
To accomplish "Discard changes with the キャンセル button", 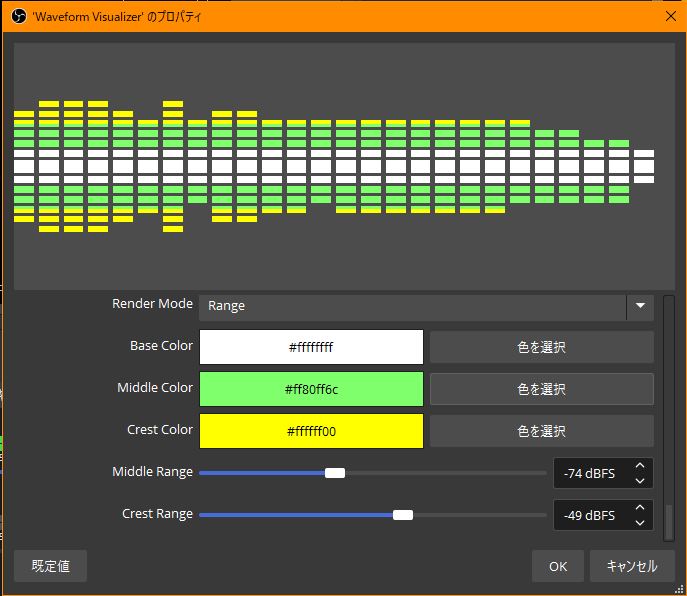I will [x=632, y=566].
